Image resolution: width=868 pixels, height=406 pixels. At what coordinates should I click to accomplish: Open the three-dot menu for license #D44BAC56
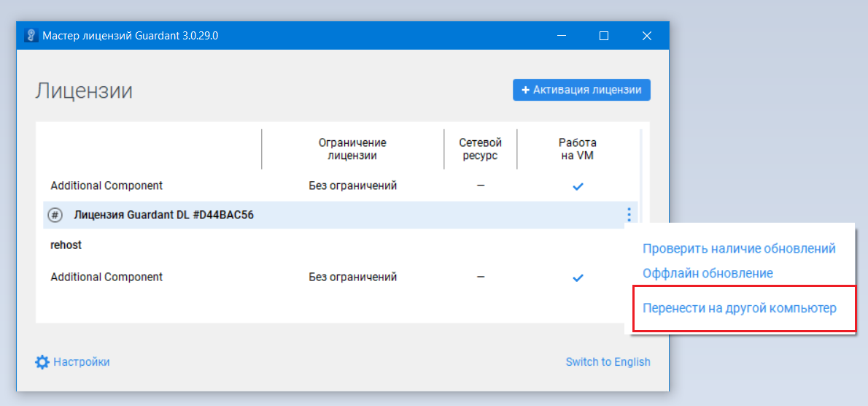click(x=628, y=215)
